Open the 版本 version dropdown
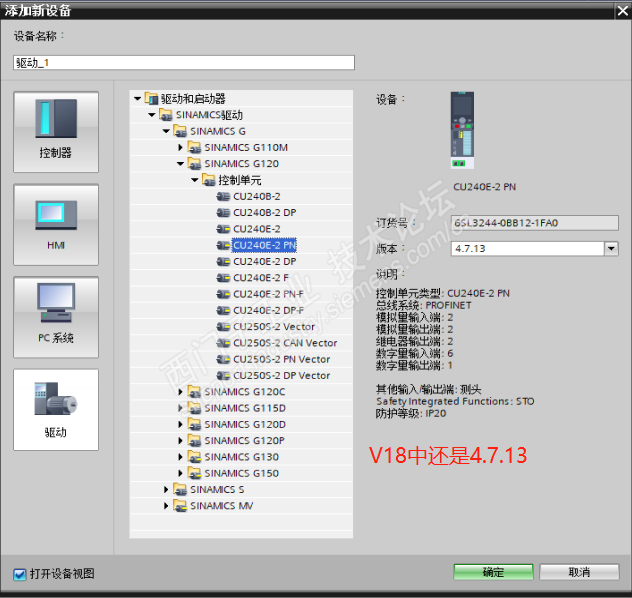The width and height of the screenshot is (632, 598). tap(611, 249)
